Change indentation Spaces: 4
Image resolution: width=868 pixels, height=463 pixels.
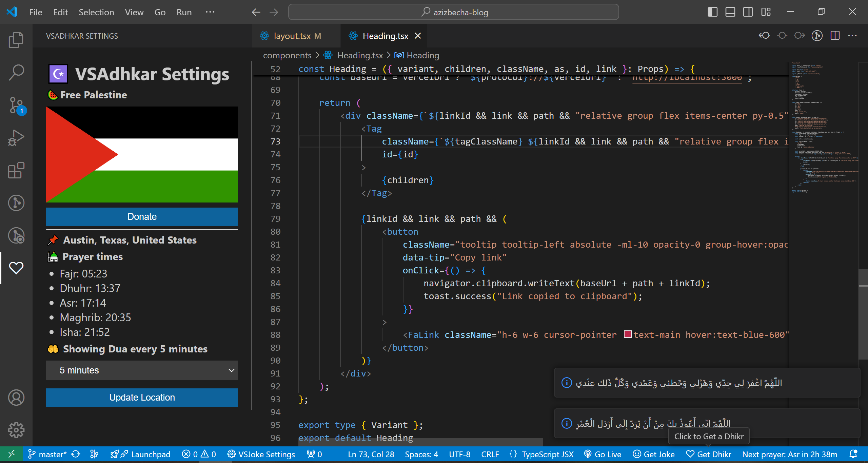coord(421,454)
